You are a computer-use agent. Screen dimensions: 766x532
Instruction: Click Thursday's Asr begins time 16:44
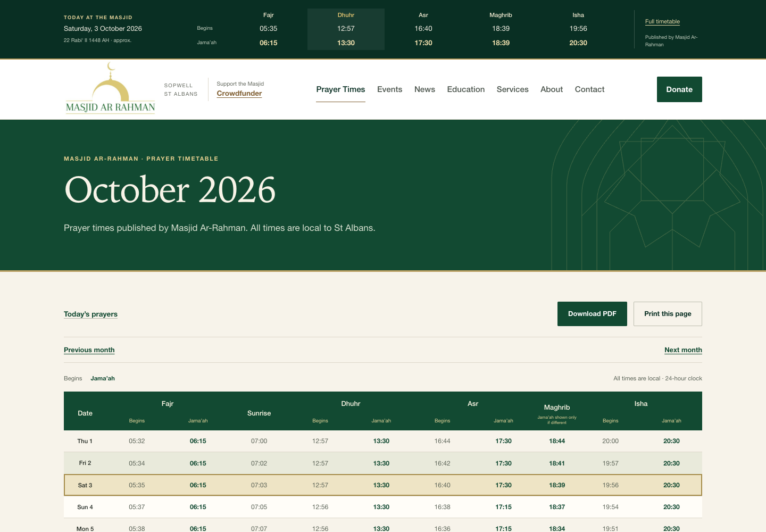click(x=442, y=441)
